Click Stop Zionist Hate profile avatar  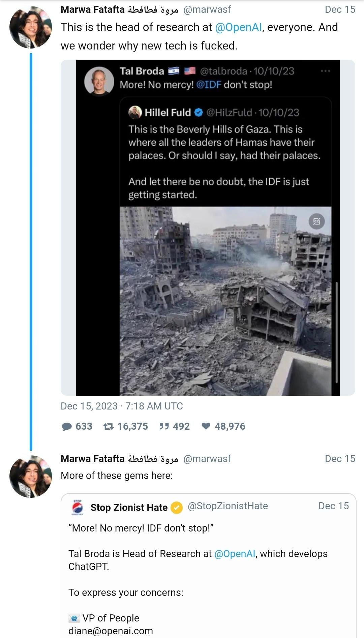click(78, 507)
